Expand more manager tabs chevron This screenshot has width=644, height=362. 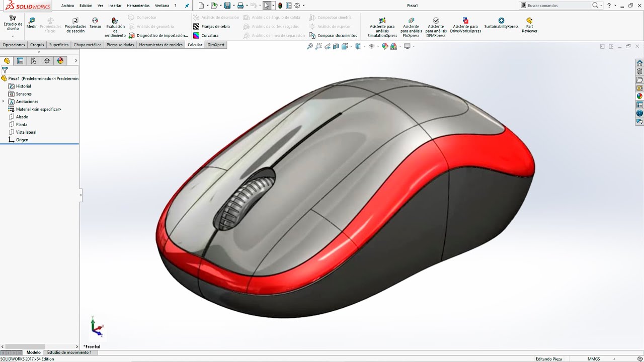point(76,61)
